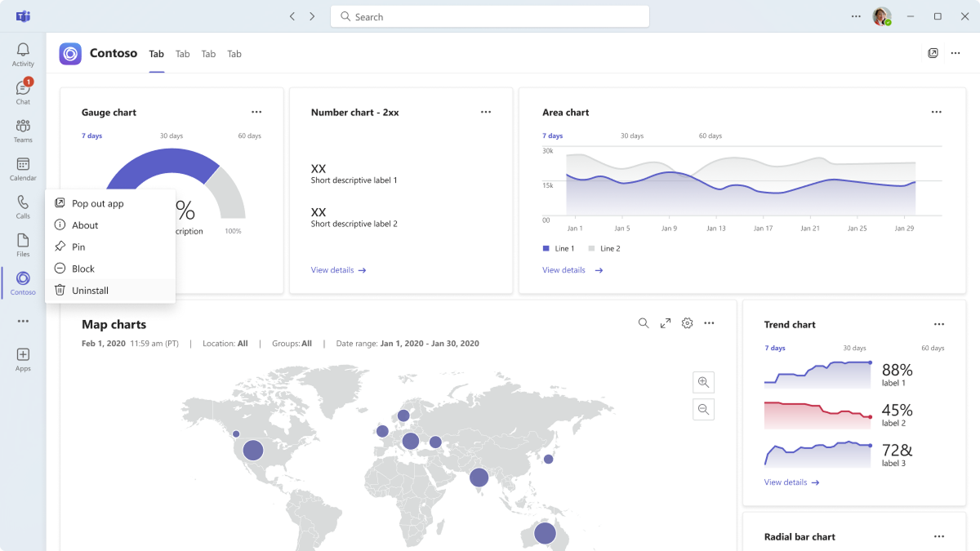Open Map charts settings gear
This screenshot has height=551, width=980.
tap(687, 323)
